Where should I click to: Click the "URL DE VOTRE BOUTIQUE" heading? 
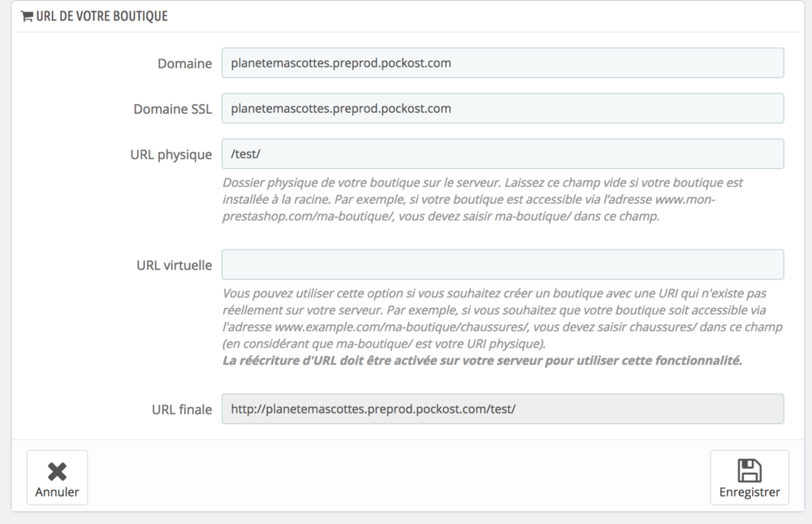coord(101,15)
